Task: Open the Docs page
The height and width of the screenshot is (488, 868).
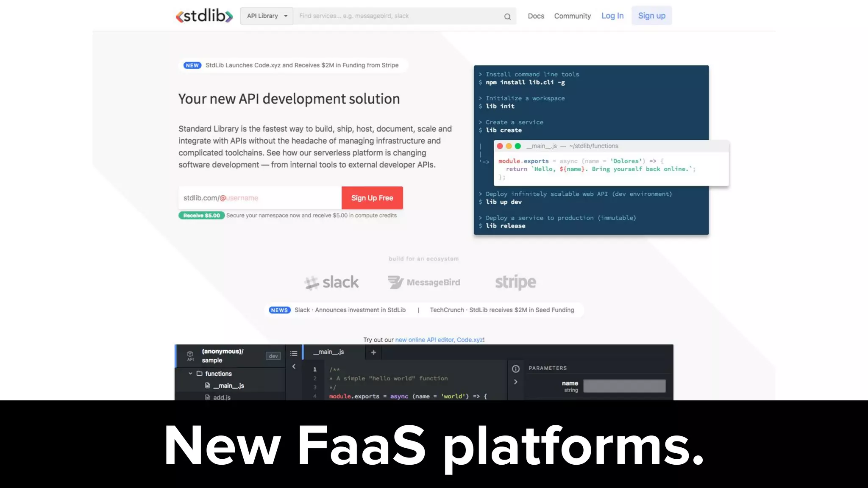Action: [536, 16]
